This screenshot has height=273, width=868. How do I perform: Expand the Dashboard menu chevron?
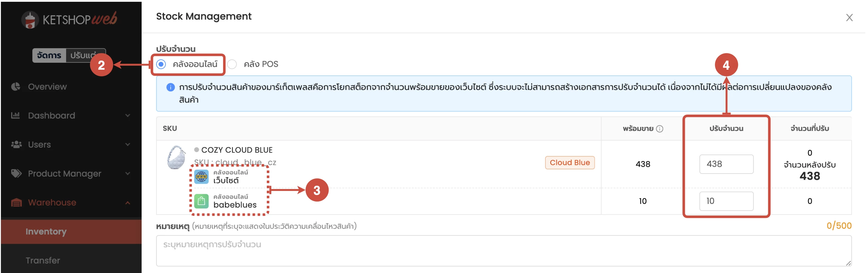click(128, 116)
